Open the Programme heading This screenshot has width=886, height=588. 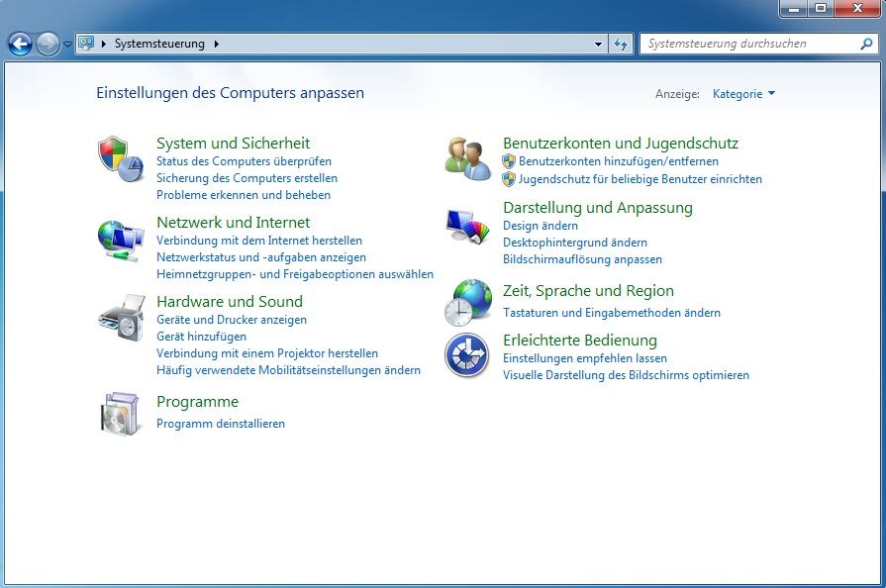click(x=197, y=402)
